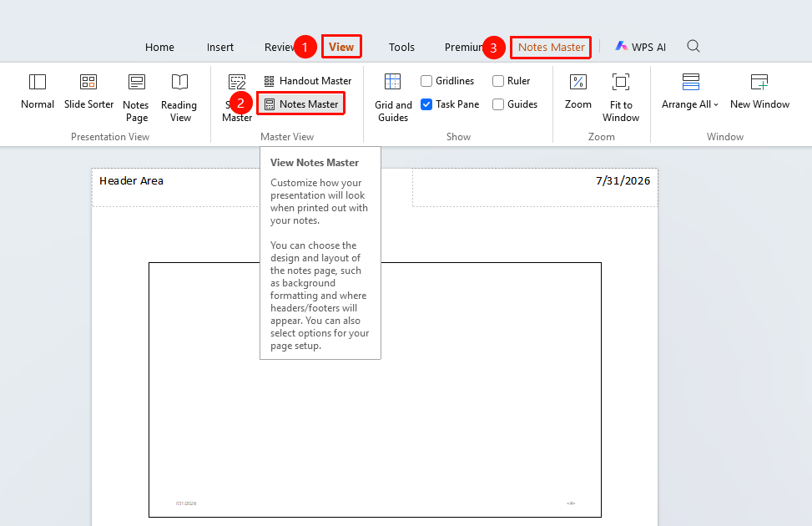Open Grid and Guides settings
The height and width of the screenshot is (526, 812).
pyautogui.click(x=393, y=98)
